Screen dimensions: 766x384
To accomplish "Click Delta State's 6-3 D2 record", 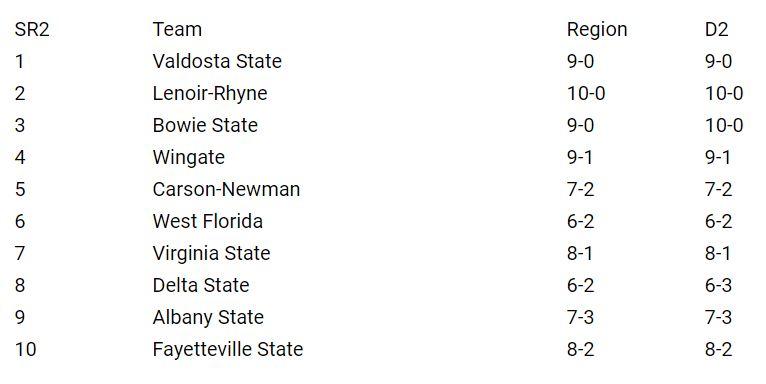I will click(x=718, y=286).
